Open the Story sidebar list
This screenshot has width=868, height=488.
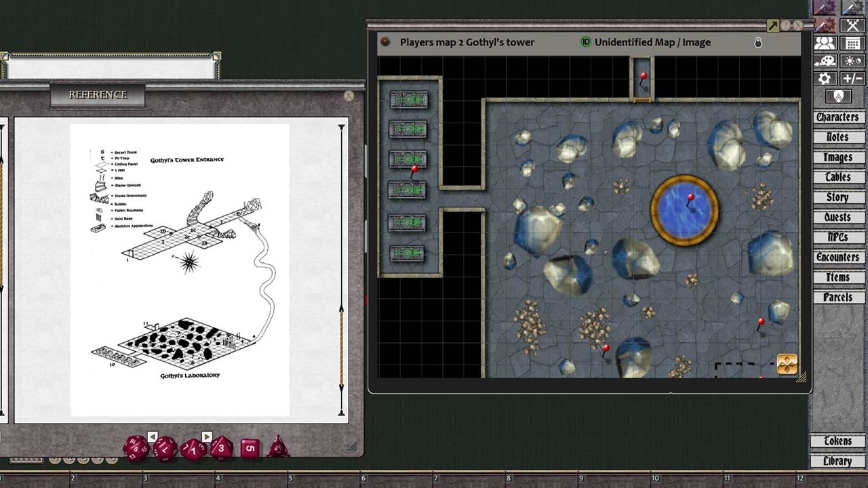tap(838, 197)
